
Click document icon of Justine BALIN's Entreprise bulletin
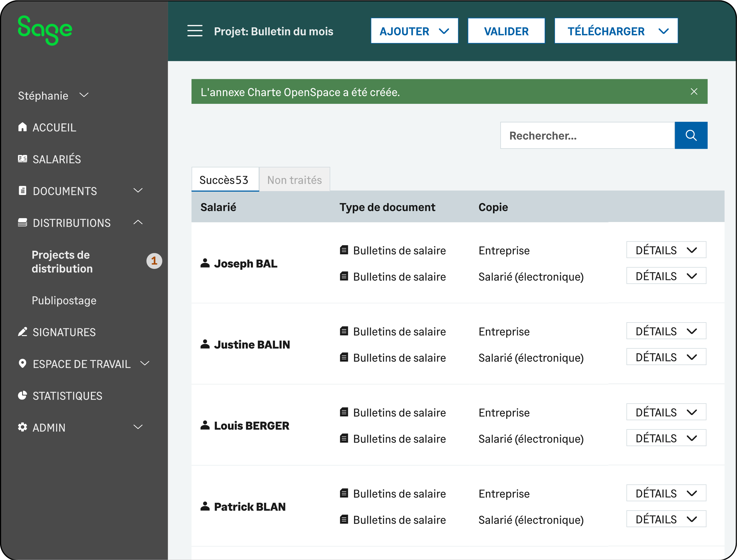[344, 331]
